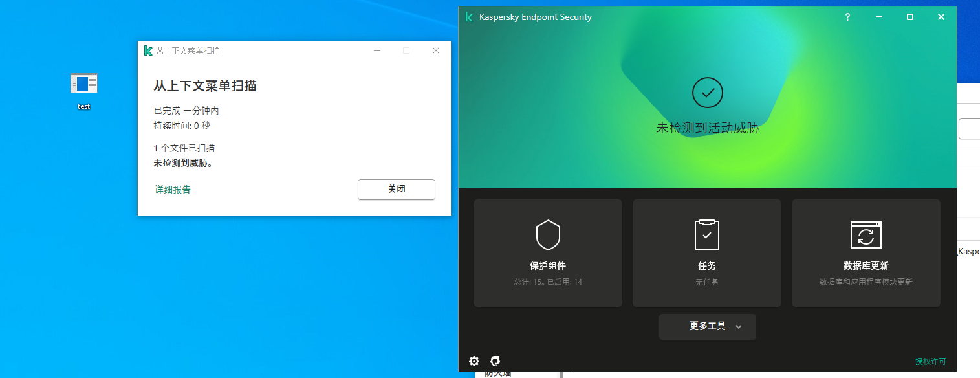Click the checkmark status circle icon
Image resolution: width=980 pixels, height=378 pixels.
708,92
